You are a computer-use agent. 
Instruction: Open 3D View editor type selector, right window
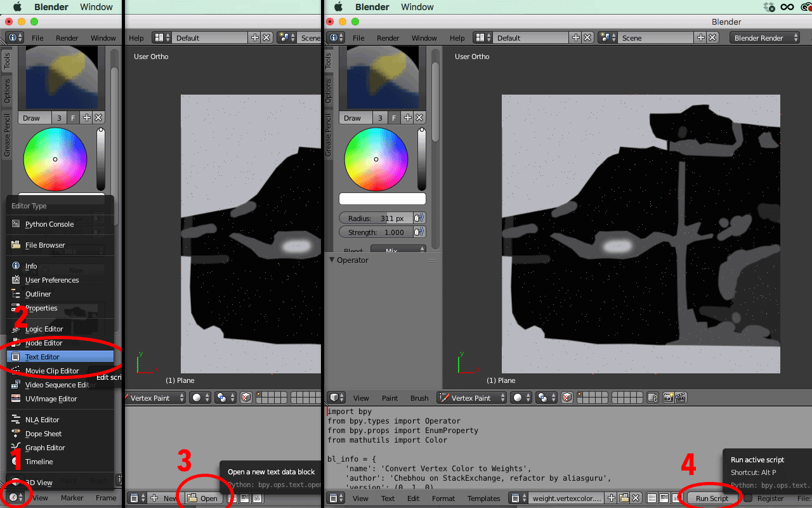tap(336, 398)
